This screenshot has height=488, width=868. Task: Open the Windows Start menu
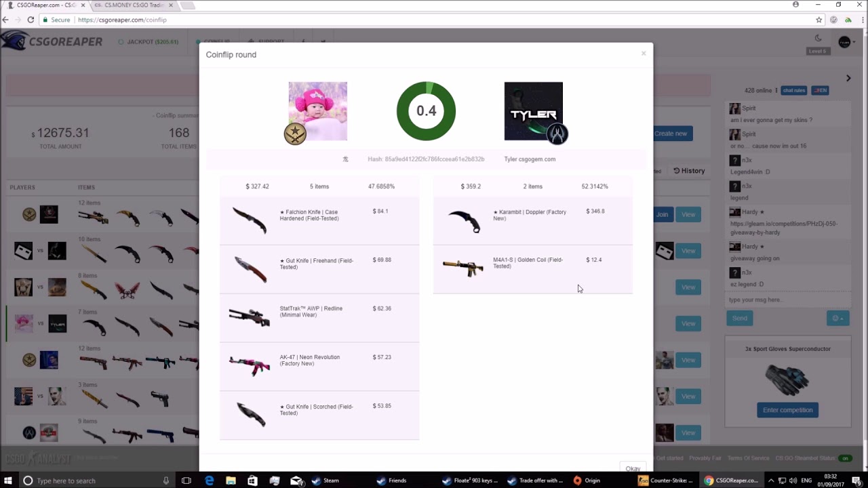coord(9,481)
